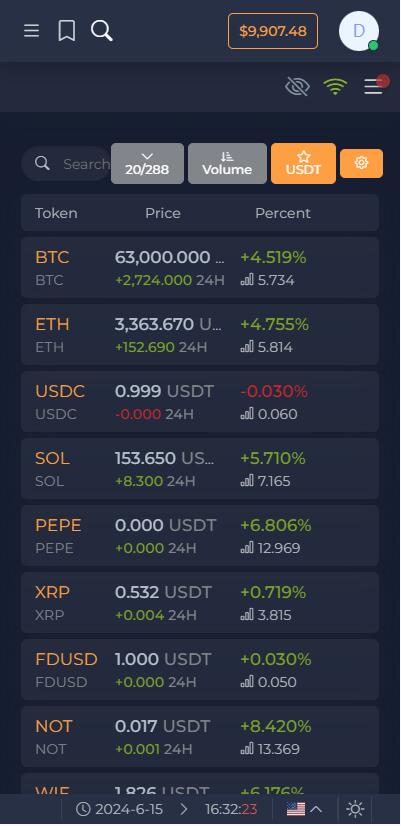
Task: Open the user avatar labeled D
Action: 359,31
